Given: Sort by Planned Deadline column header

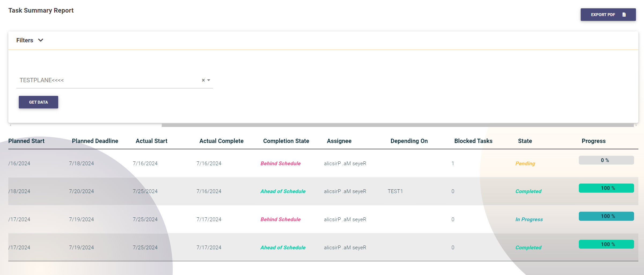Looking at the screenshot, I should pos(95,141).
